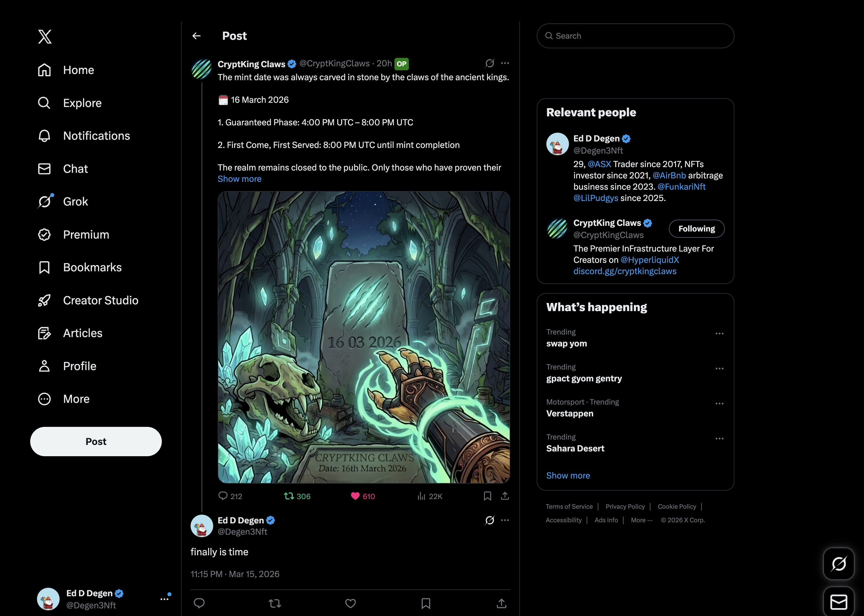864x616 pixels.
Task: Open CryptKing Claws avatar on the post
Action: point(202,69)
